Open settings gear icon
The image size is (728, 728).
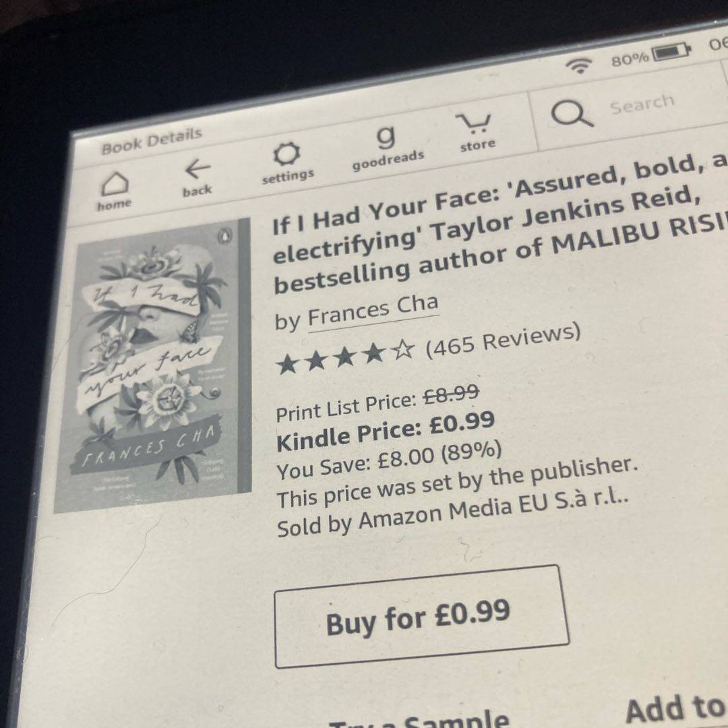[286, 154]
